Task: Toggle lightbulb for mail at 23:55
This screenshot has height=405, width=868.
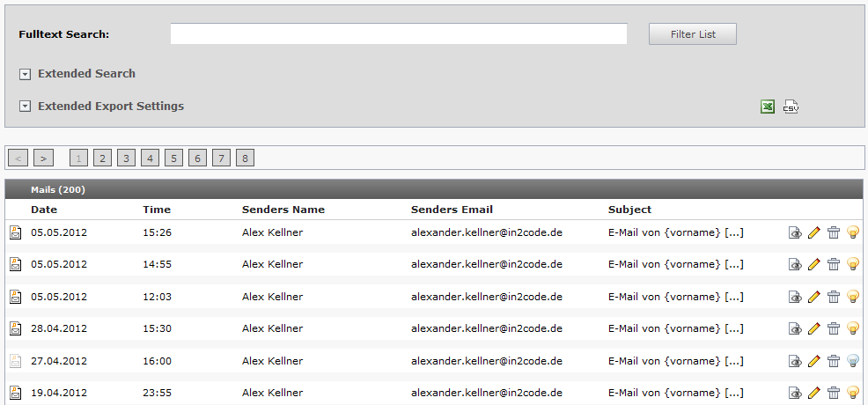Action: [852, 393]
